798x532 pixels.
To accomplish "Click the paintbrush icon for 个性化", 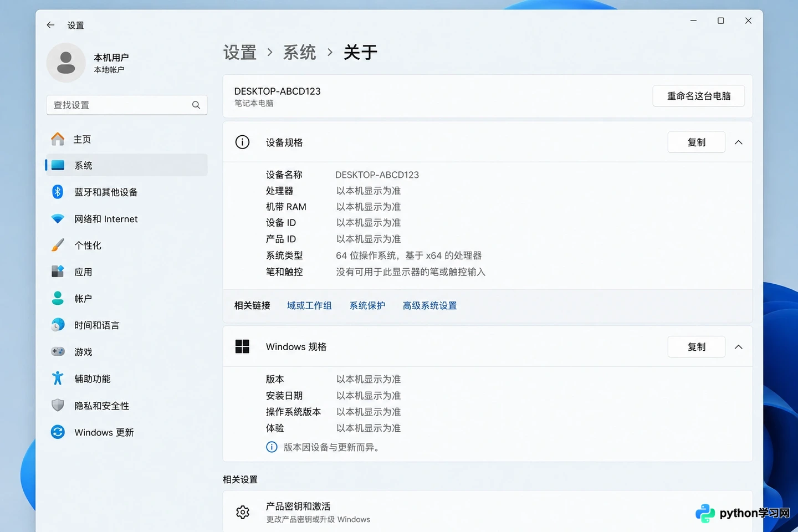I will pos(58,245).
